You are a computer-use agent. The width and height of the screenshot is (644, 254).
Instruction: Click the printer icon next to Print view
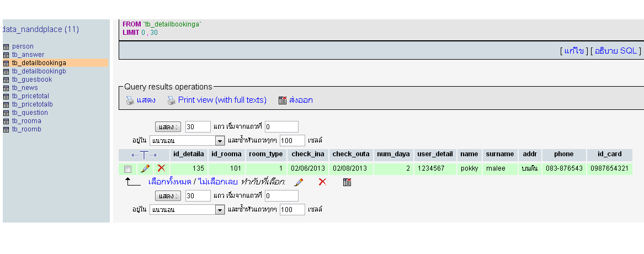(x=171, y=100)
